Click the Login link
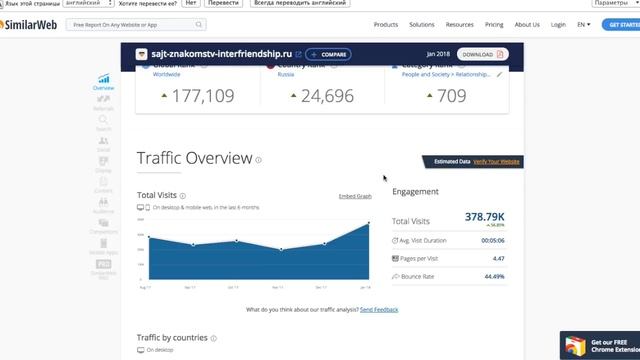The width and height of the screenshot is (640, 360). (558, 24)
